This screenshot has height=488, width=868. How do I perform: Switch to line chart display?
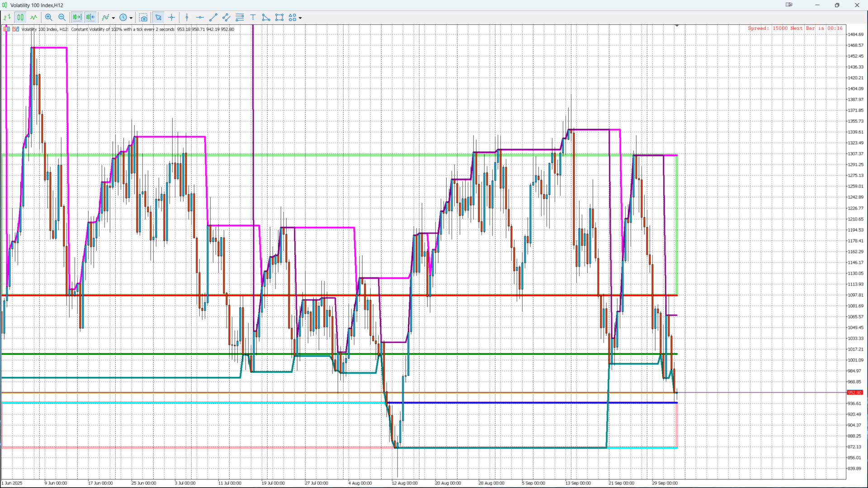(33, 18)
